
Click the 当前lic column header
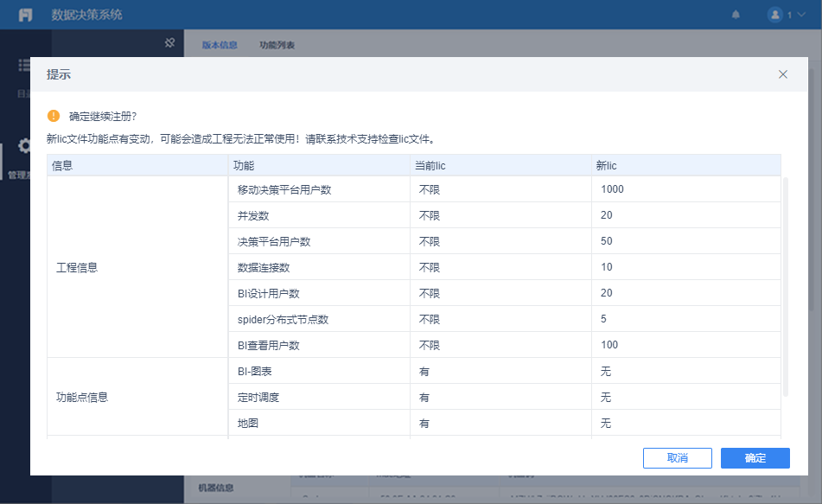[432, 165]
